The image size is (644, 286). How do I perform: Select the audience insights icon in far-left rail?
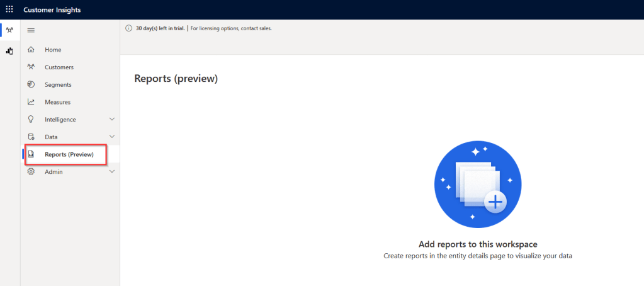tap(9, 30)
